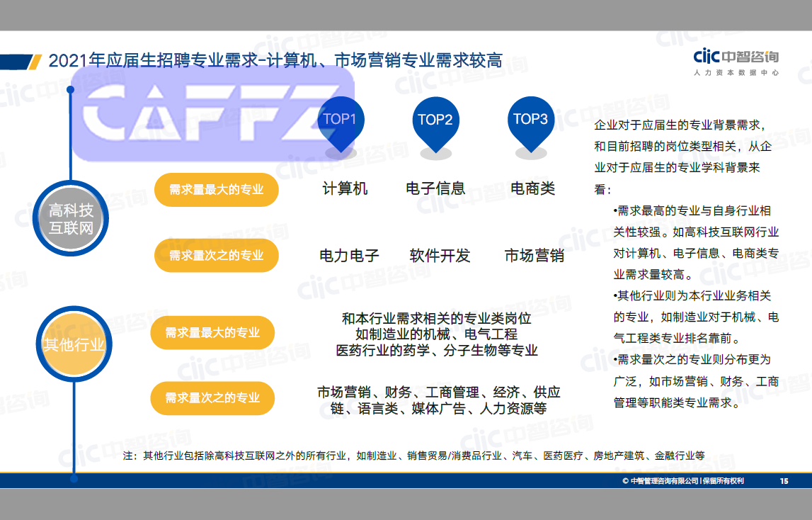812x520 pixels.
Task: Click the yellow slash decoration beside the title
Action: click(x=35, y=62)
